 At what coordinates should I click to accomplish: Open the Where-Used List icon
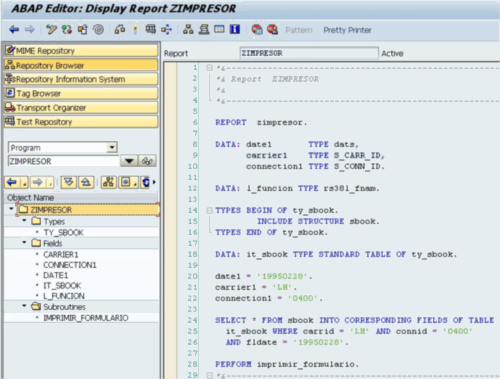[166, 30]
